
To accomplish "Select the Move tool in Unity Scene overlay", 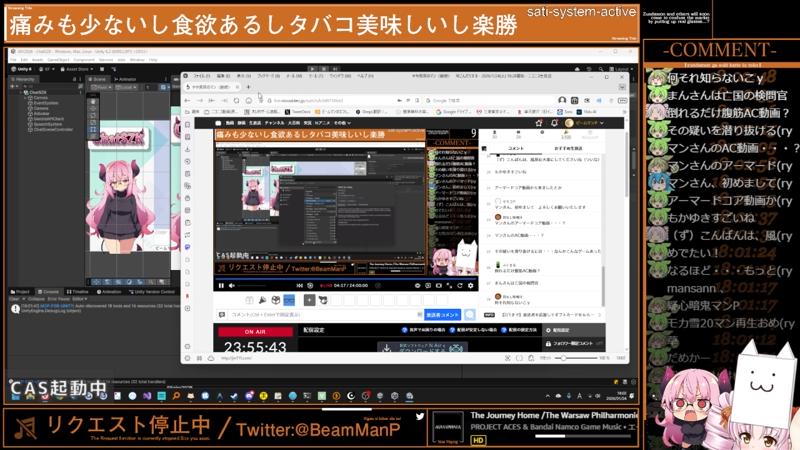I will 92,109.
